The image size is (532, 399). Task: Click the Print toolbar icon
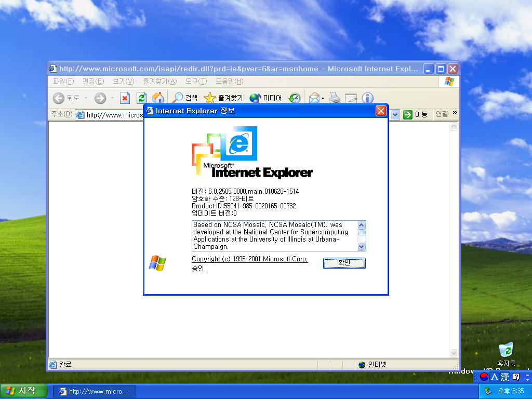tap(335, 98)
